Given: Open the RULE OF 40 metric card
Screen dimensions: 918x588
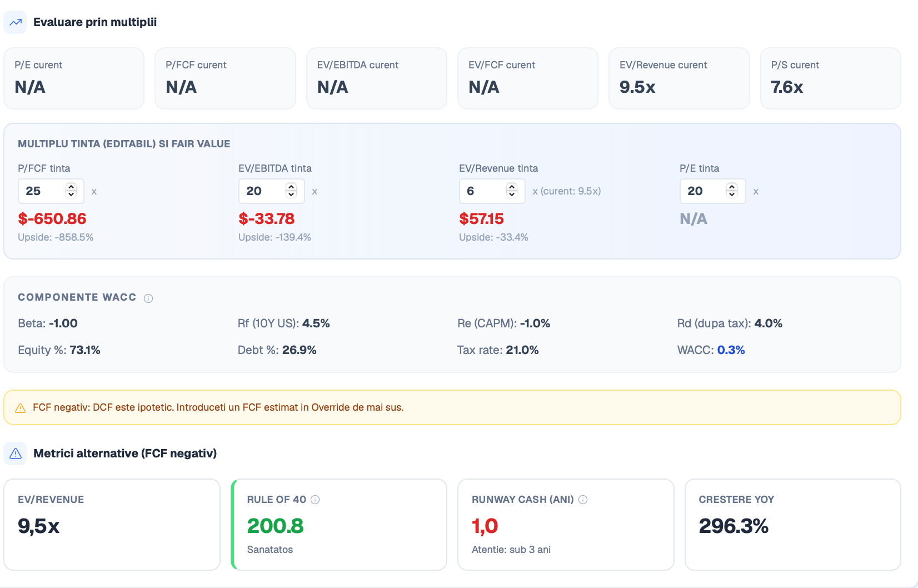Looking at the screenshot, I should 339,525.
